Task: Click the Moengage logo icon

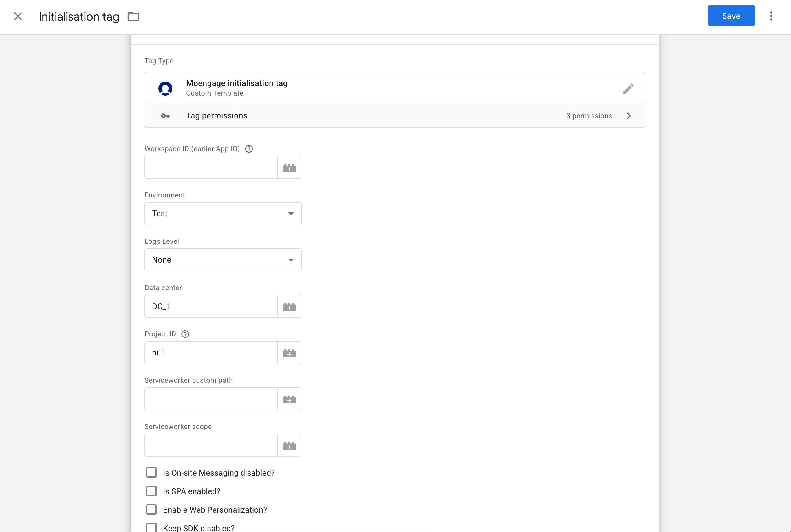Action: point(165,88)
